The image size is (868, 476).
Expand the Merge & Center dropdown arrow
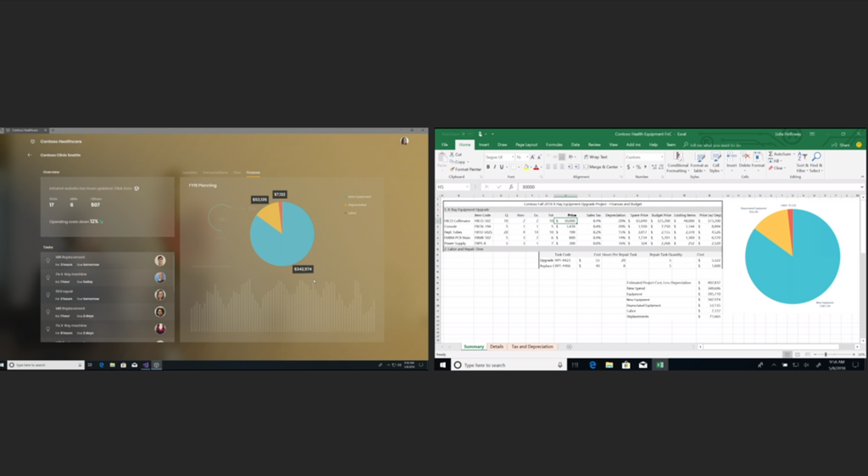pos(621,167)
